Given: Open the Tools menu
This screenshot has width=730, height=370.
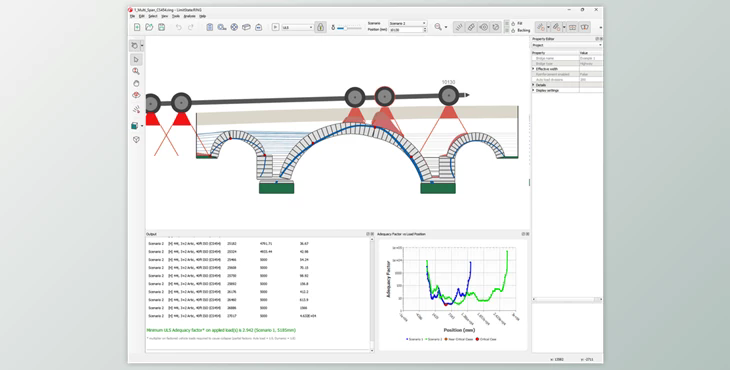Looking at the screenshot, I should (176, 16).
